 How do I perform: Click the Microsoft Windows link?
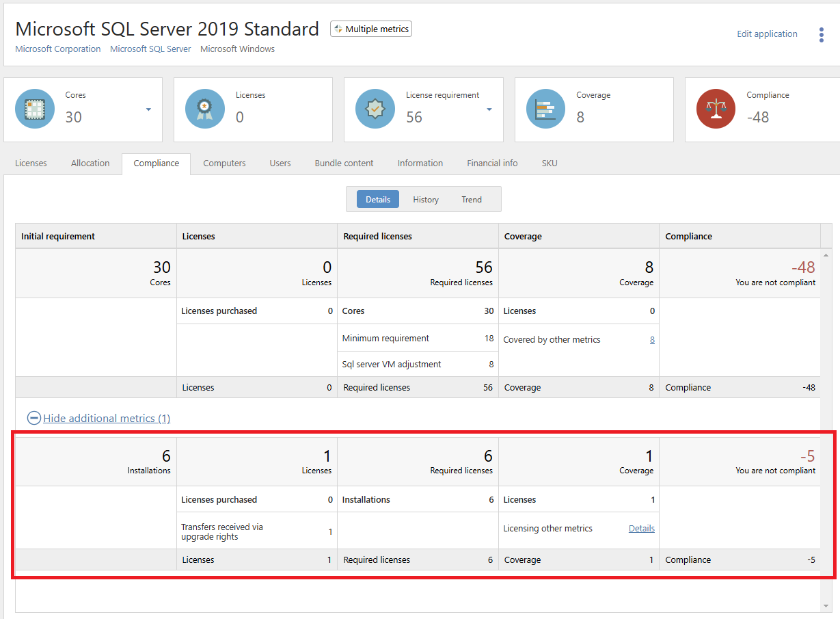point(238,49)
